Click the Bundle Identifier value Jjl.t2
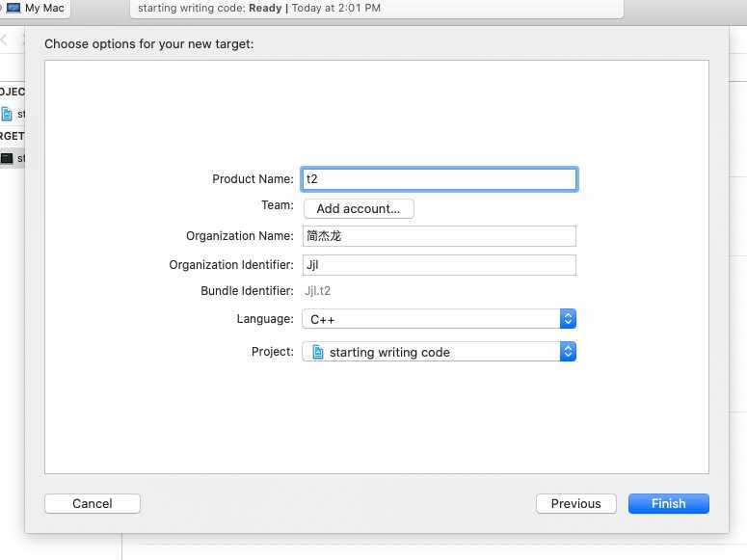This screenshot has height=560, width=747. click(x=317, y=291)
